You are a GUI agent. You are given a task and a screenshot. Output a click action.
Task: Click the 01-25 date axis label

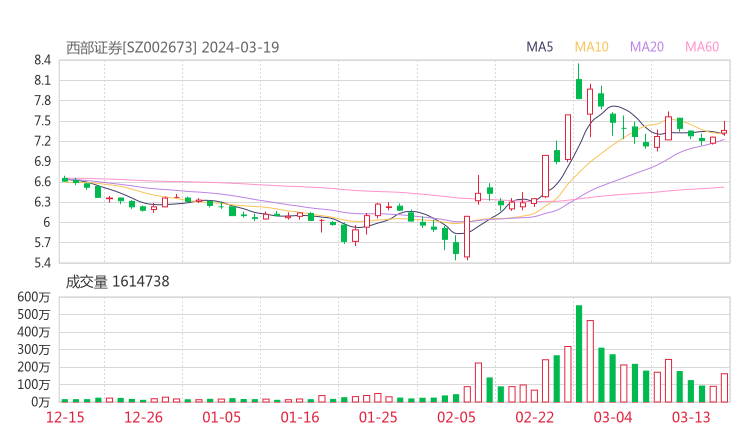[378, 417]
